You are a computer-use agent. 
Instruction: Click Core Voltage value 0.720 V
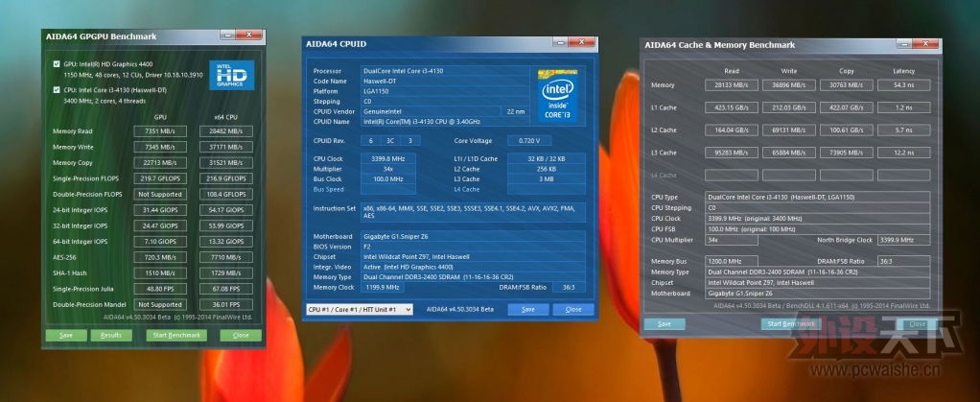528,141
